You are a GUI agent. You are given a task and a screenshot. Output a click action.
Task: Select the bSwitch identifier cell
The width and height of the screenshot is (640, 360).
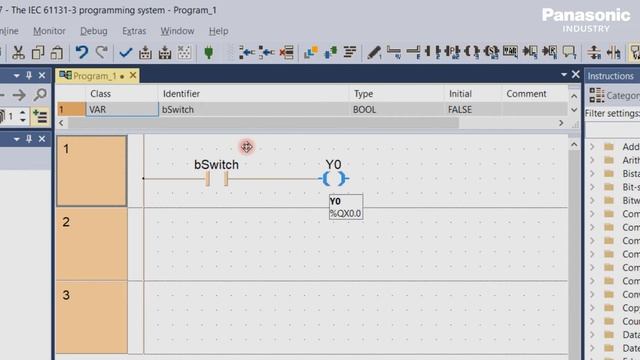(253, 109)
